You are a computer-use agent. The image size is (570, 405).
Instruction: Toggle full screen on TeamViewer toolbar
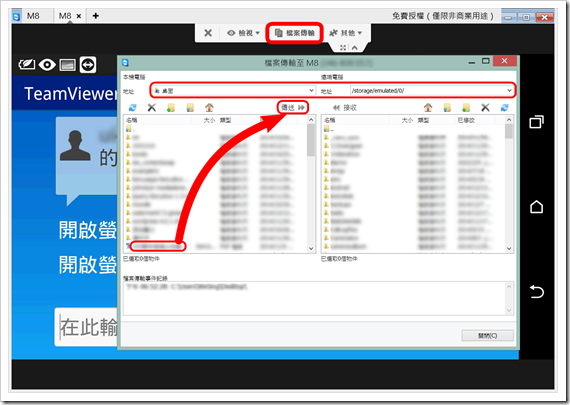click(343, 48)
